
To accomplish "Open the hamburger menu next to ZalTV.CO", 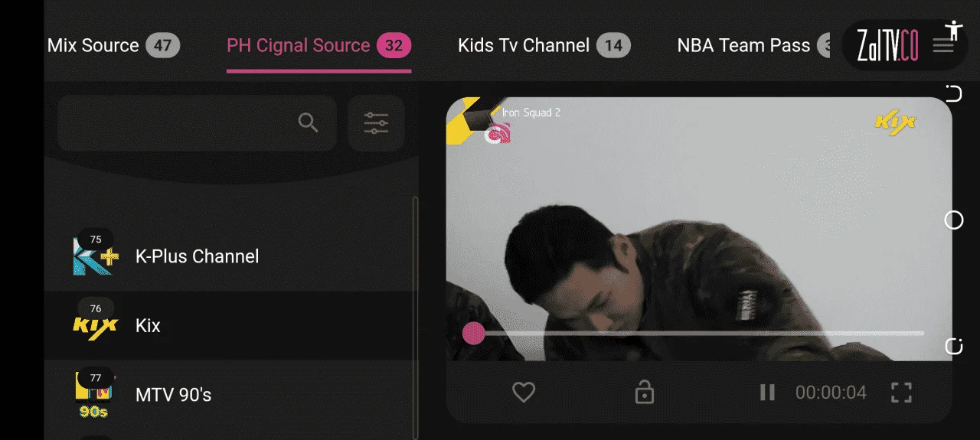I will tap(943, 46).
